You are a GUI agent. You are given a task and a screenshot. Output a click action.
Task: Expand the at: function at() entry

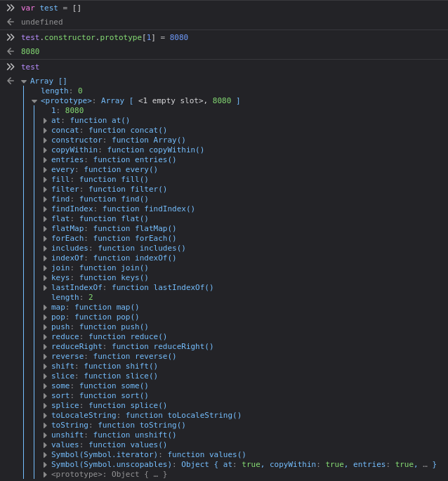(45, 121)
